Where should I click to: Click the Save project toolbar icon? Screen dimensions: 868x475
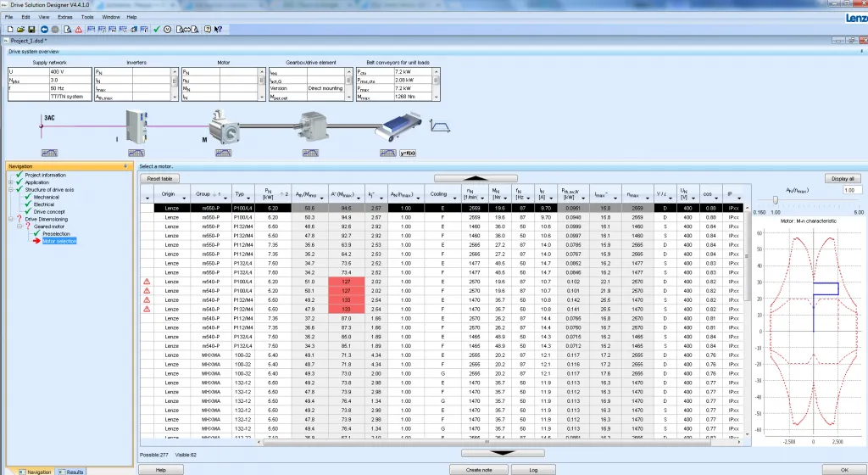tap(31, 29)
